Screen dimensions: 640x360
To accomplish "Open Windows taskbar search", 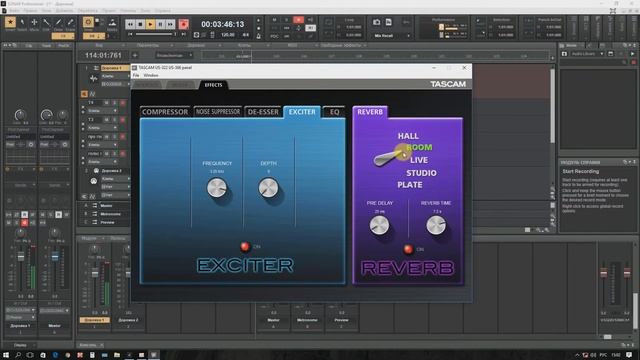I will (18, 355).
